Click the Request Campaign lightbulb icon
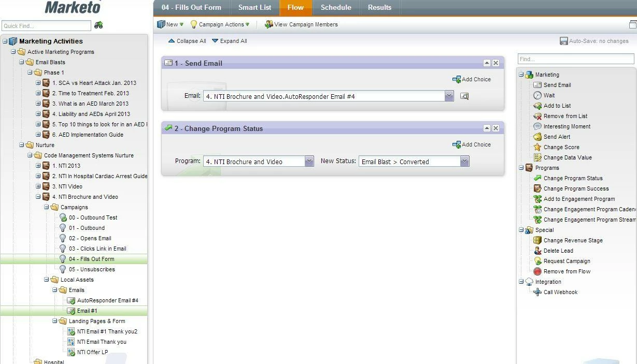637x364 pixels. 537,261
